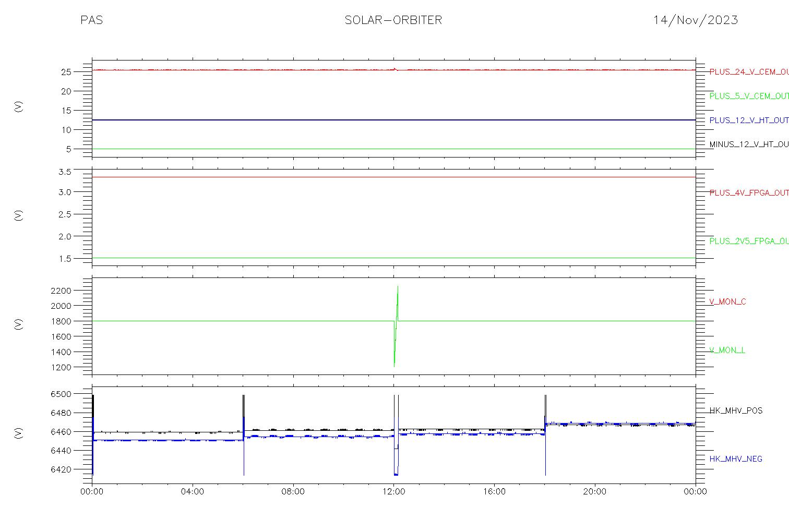Click the 12:00 time axis label
The width and height of the screenshot is (789, 532).
[x=393, y=491]
